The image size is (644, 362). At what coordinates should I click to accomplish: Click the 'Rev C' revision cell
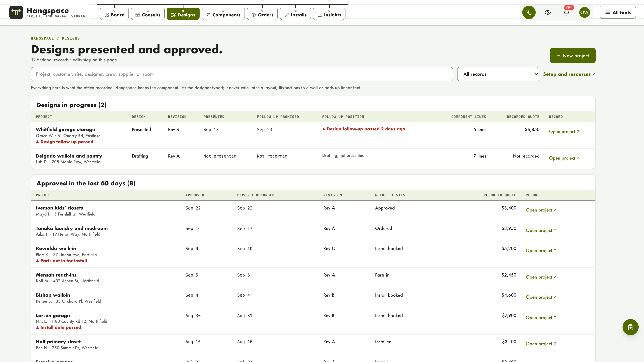coord(329,249)
